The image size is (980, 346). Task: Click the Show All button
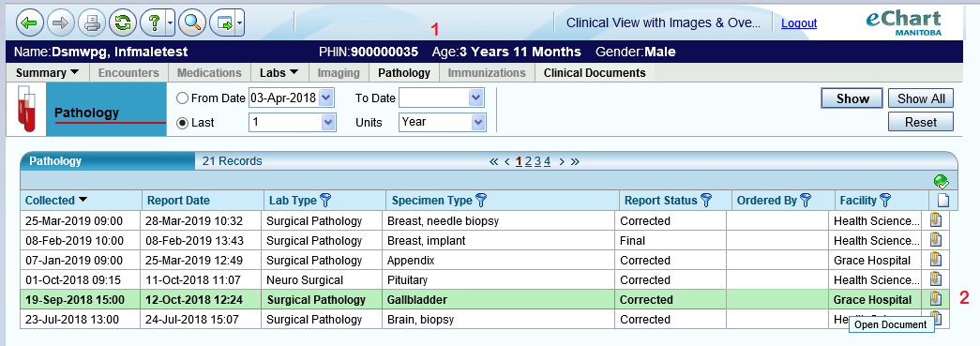coord(921,98)
